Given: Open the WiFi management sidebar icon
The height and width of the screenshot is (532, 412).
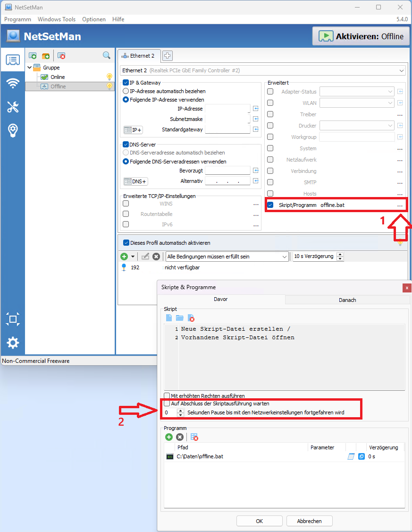Looking at the screenshot, I should pos(13,84).
